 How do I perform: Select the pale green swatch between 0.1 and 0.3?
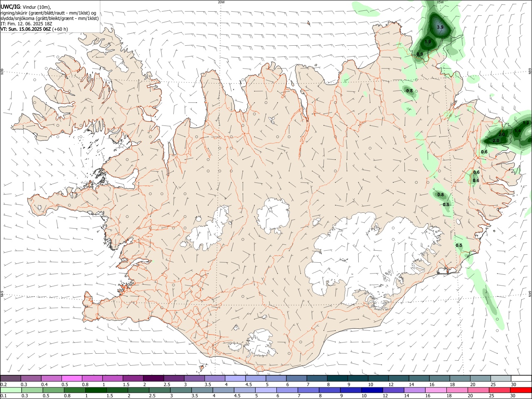pyautogui.click(x=11, y=390)
